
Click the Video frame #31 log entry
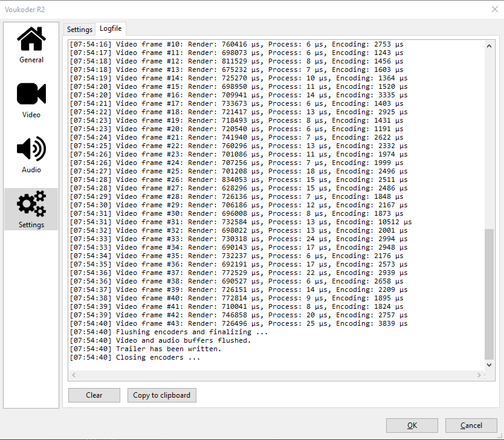click(x=241, y=222)
